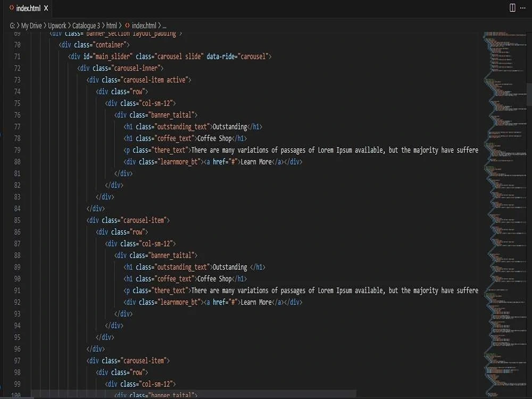Click line number 97 in gutter

pos(18,361)
